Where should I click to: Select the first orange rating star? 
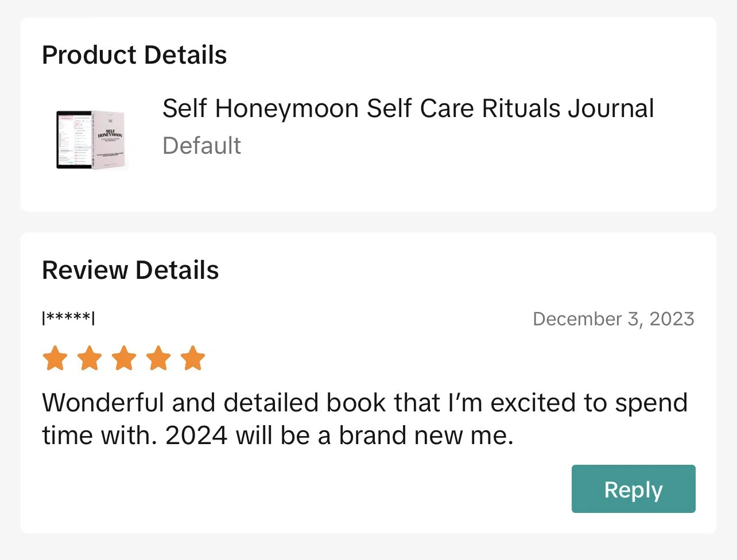click(x=55, y=358)
